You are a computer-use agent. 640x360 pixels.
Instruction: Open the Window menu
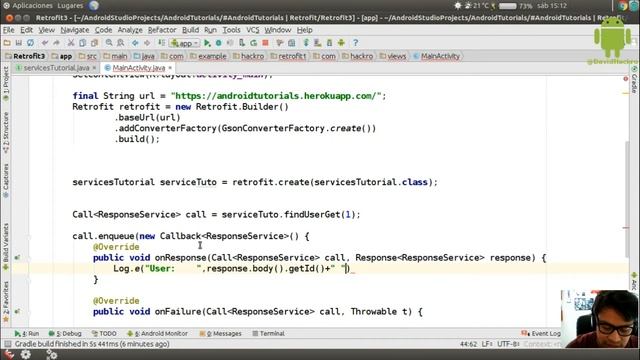278,30
